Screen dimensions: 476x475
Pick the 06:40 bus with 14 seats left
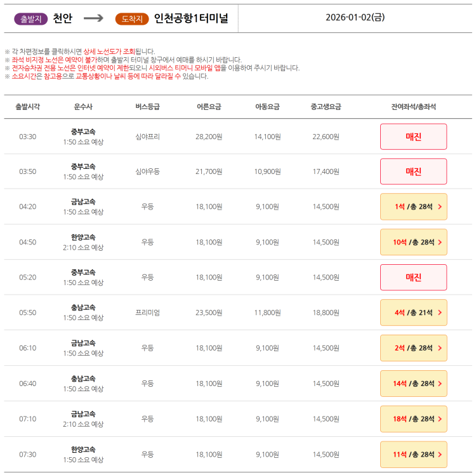tap(413, 384)
